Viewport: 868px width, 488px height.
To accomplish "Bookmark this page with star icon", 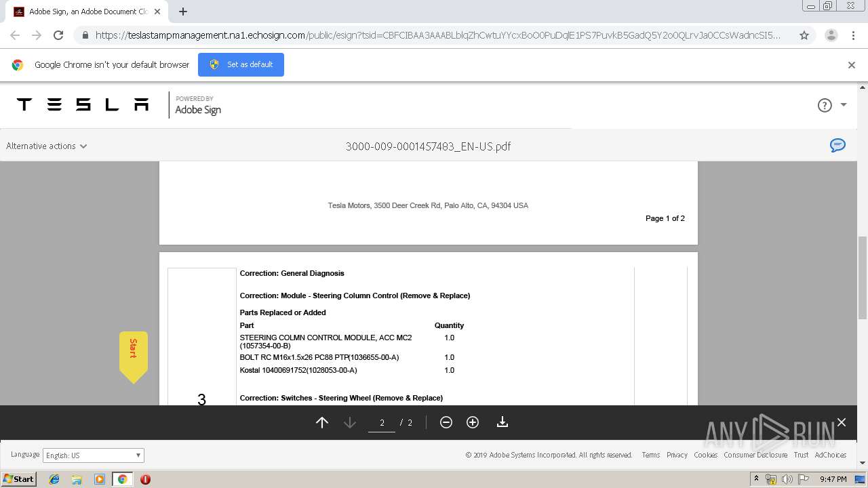I will click(x=804, y=35).
